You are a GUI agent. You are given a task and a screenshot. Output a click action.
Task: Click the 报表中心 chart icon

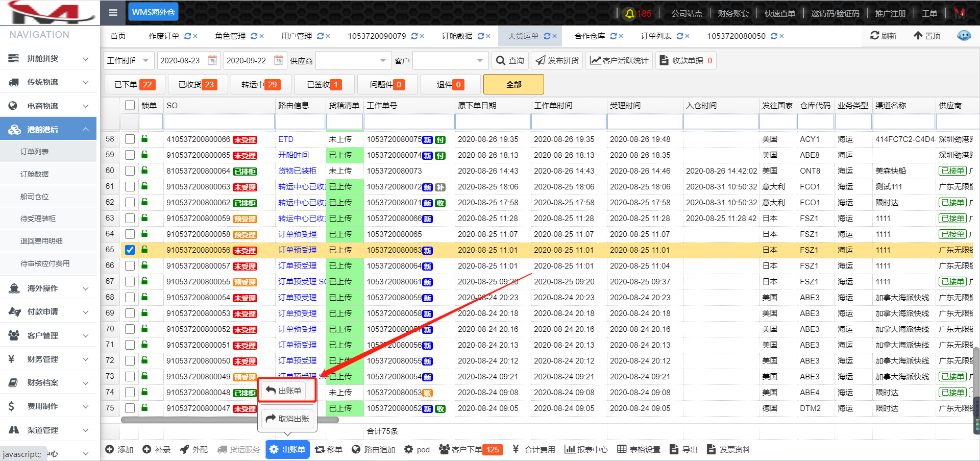tap(586, 449)
